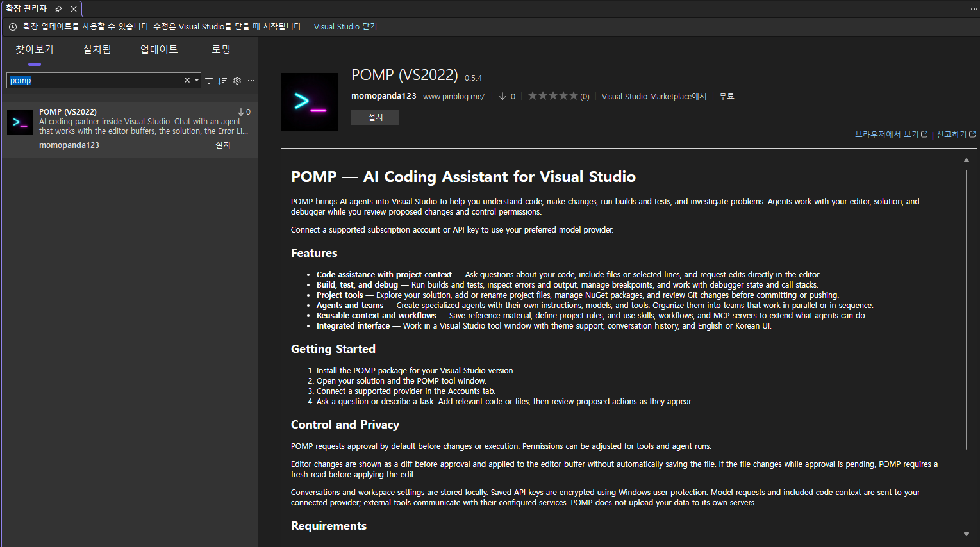Pin the 확장 관리자 tab
The height and width of the screenshot is (547, 980).
coord(58,9)
